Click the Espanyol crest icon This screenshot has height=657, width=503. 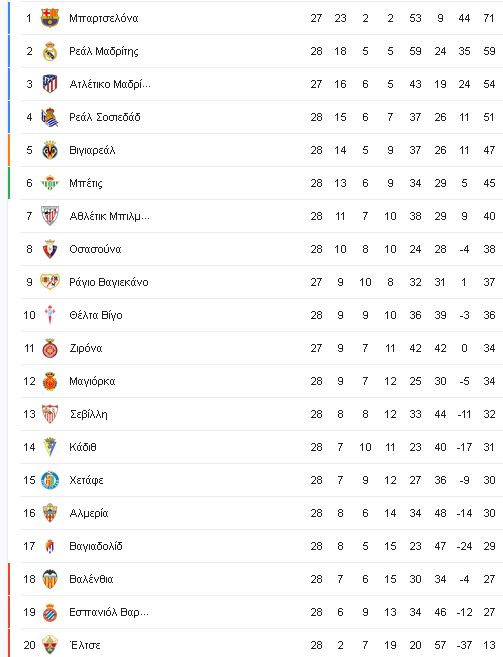(x=50, y=612)
